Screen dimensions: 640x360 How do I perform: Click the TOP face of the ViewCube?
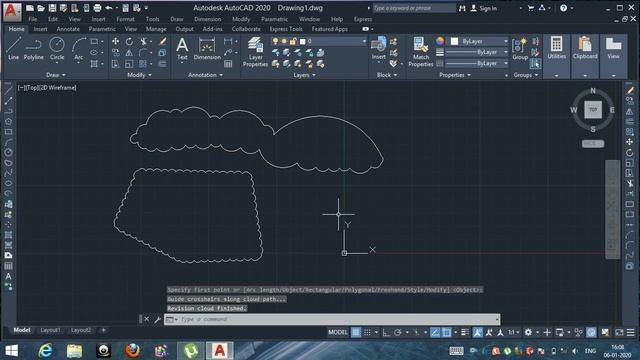(593, 109)
